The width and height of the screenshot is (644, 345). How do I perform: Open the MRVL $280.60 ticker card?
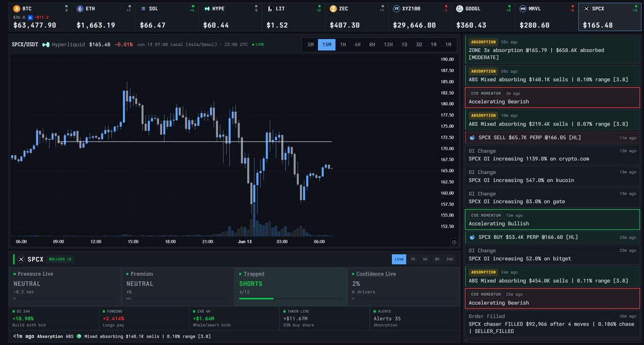click(547, 17)
